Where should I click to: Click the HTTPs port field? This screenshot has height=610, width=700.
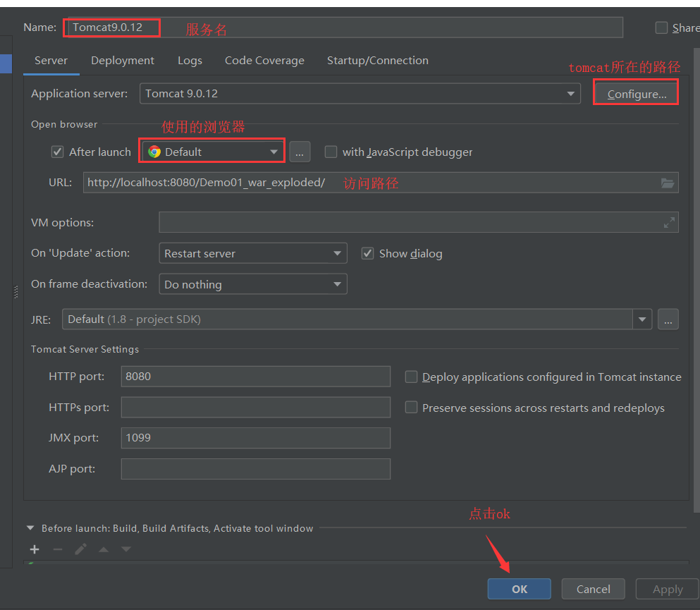pyautogui.click(x=256, y=408)
